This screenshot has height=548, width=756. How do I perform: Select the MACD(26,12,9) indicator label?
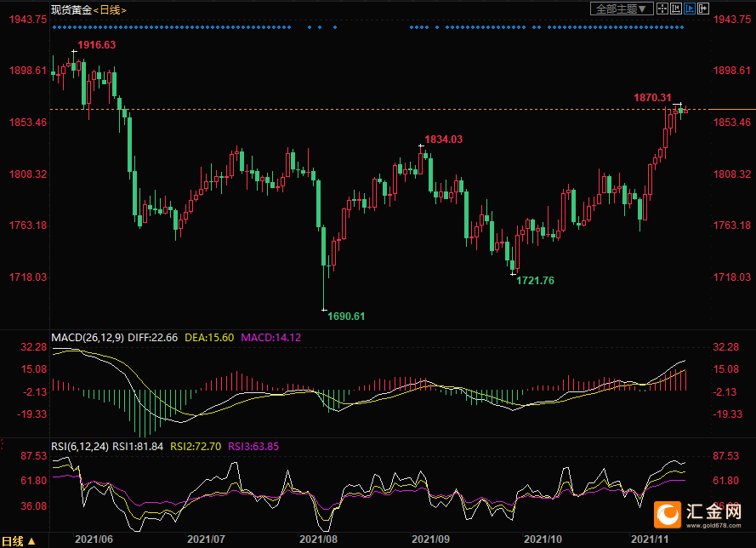[x=88, y=338]
